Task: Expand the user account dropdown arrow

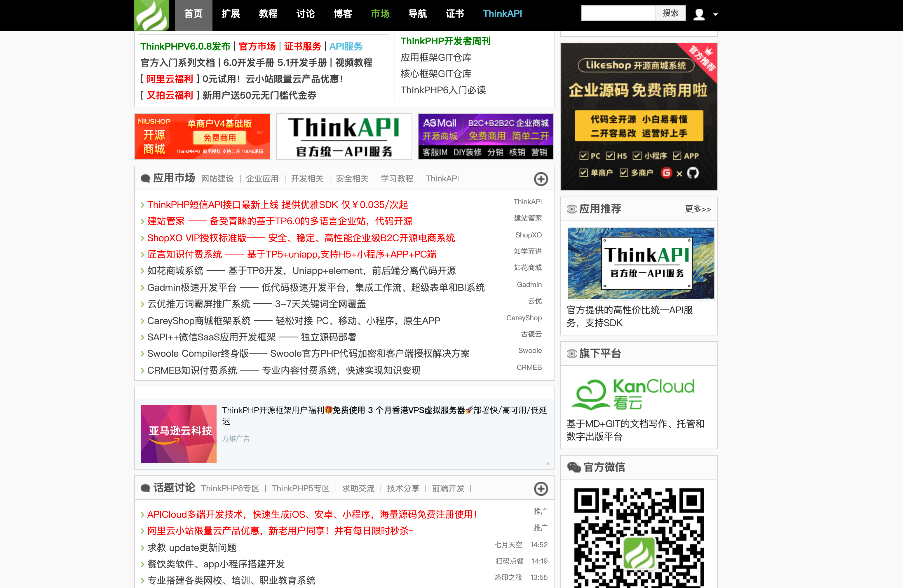Action: click(715, 14)
